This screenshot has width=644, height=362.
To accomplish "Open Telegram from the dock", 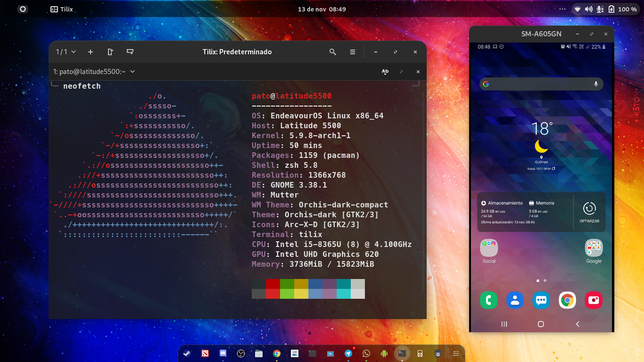I will pos(348,353).
